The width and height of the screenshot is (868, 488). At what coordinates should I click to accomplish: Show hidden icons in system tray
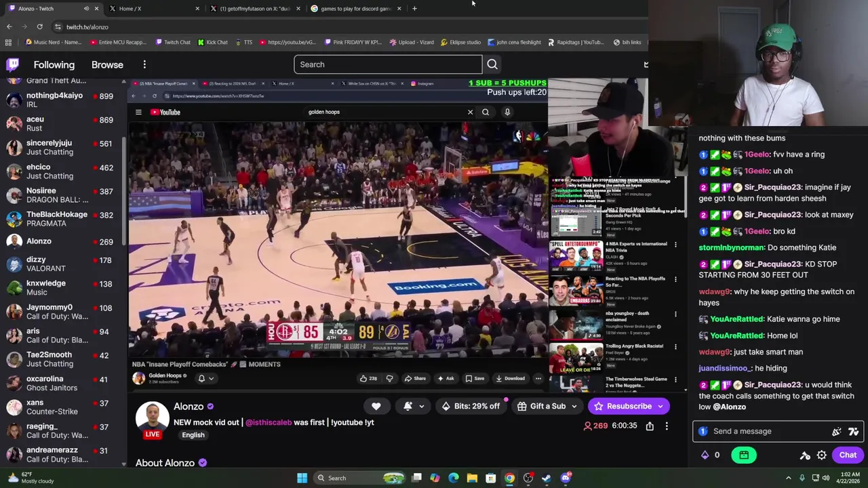788,478
